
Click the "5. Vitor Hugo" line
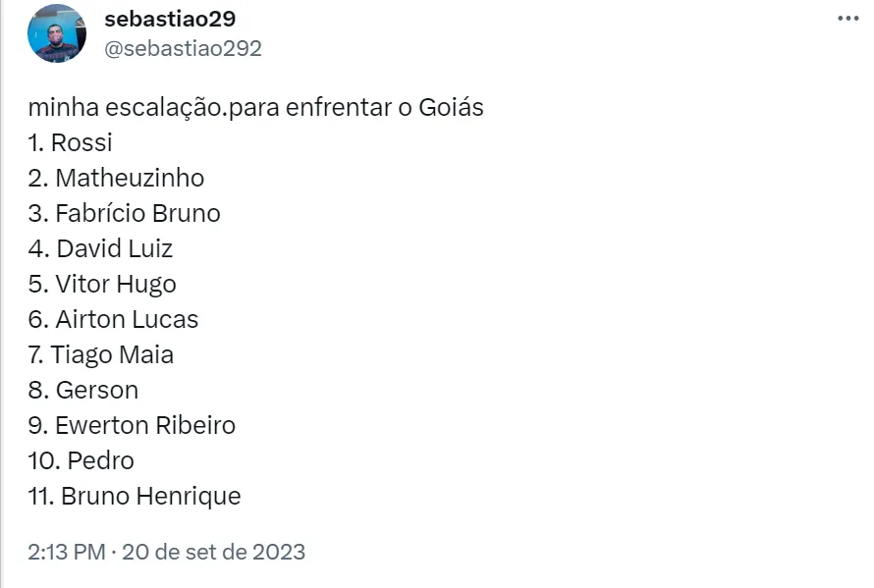tap(102, 284)
